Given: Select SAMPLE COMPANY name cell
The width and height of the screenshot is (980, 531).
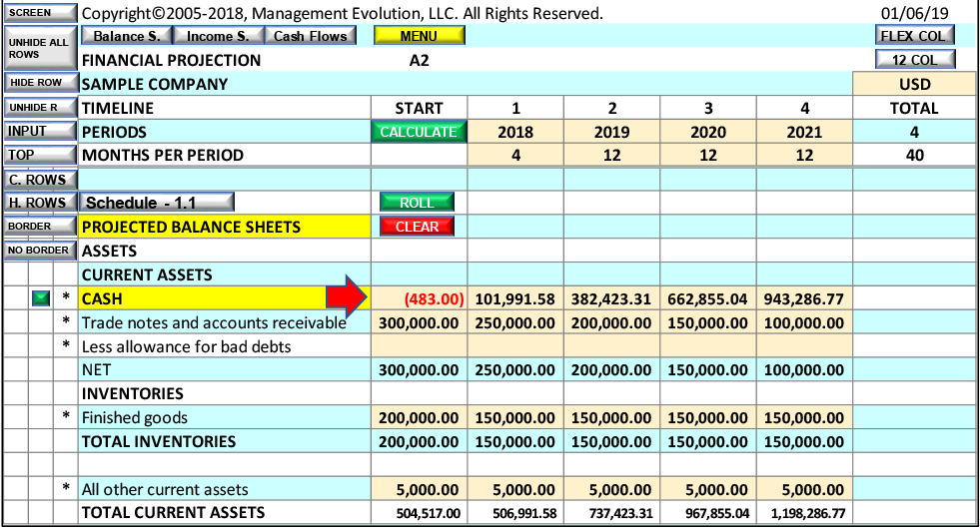Looking at the screenshot, I should (466, 84).
